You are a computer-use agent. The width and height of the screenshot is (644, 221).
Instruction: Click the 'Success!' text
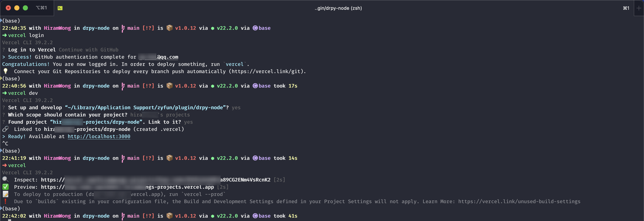(20, 57)
